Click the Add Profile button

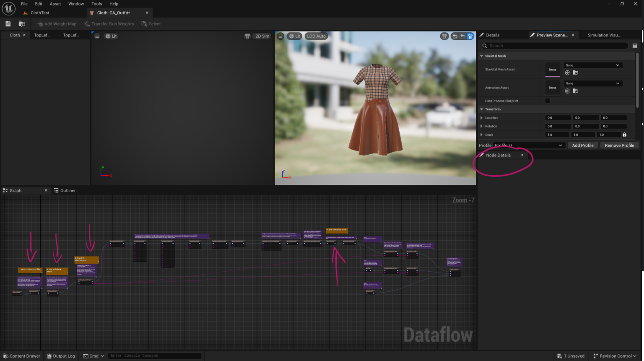[582, 145]
